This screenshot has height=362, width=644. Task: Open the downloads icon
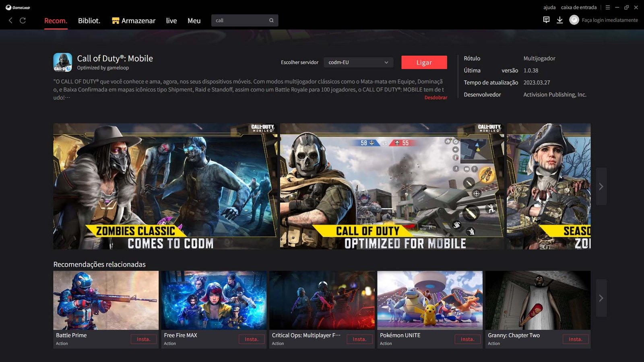(x=559, y=20)
